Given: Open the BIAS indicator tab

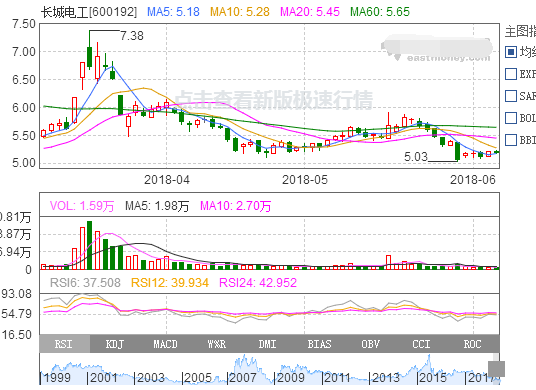Looking at the screenshot, I should tap(319, 344).
